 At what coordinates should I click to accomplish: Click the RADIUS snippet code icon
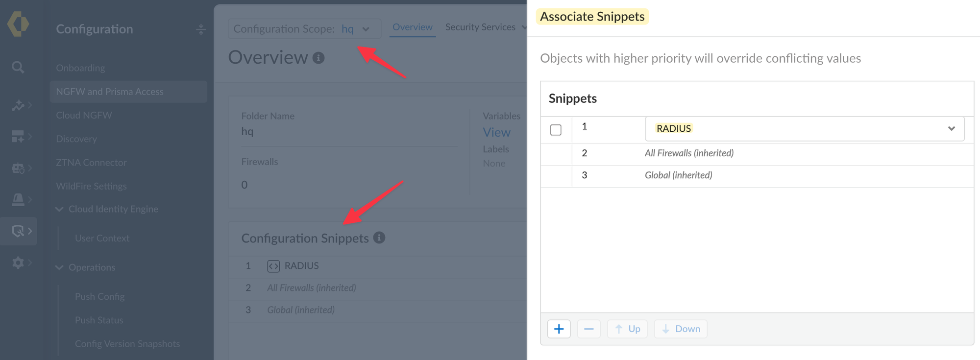tap(273, 266)
